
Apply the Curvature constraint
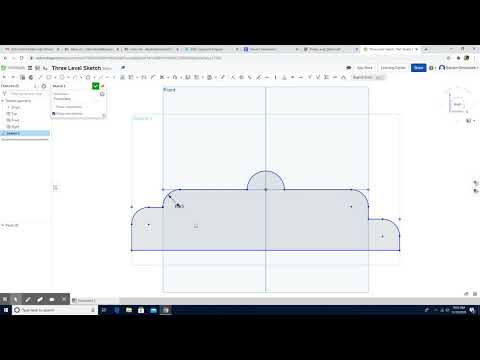343,77
